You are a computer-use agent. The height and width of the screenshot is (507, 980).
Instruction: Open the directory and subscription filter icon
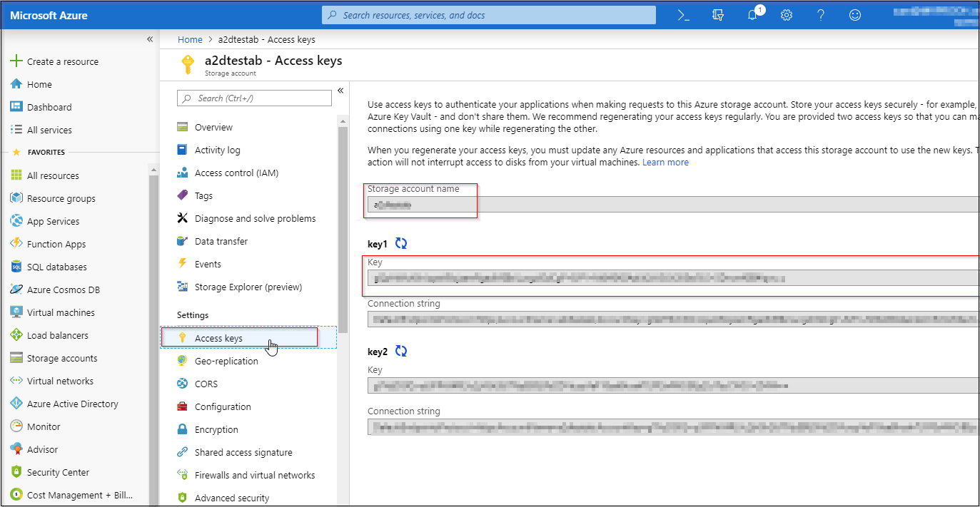click(718, 15)
